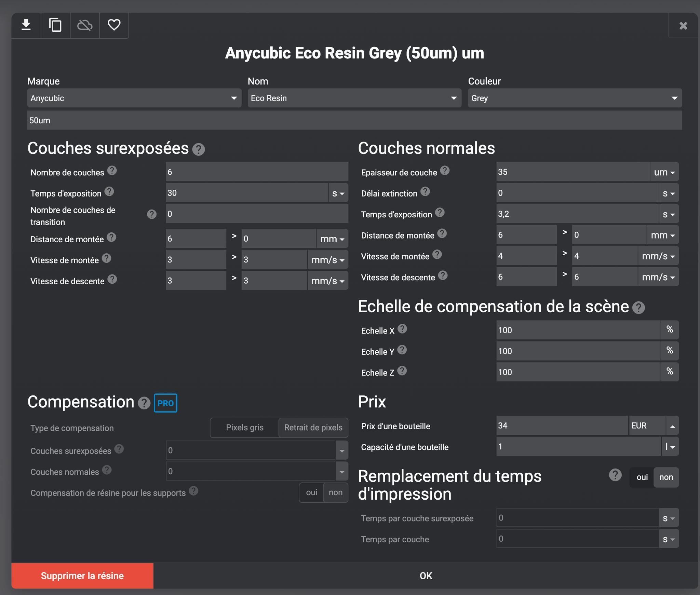Open mm unit dropdown for overexposed lift distance

332,239
